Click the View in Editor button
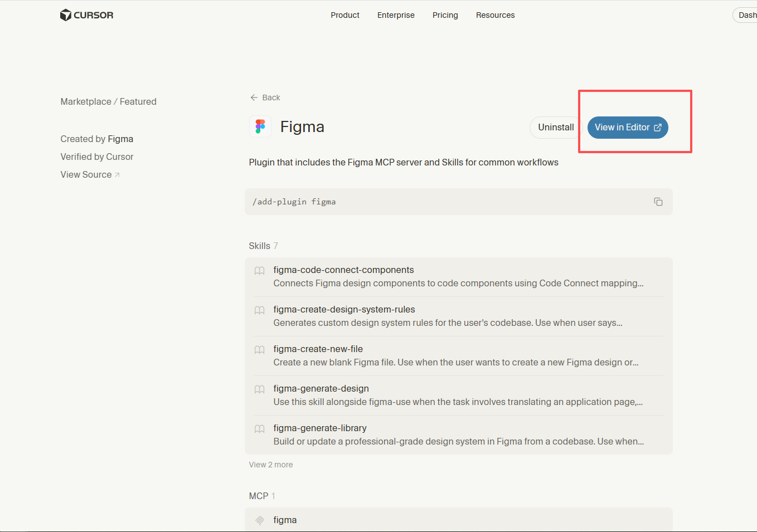Viewport: 757px width, 532px height. (628, 127)
